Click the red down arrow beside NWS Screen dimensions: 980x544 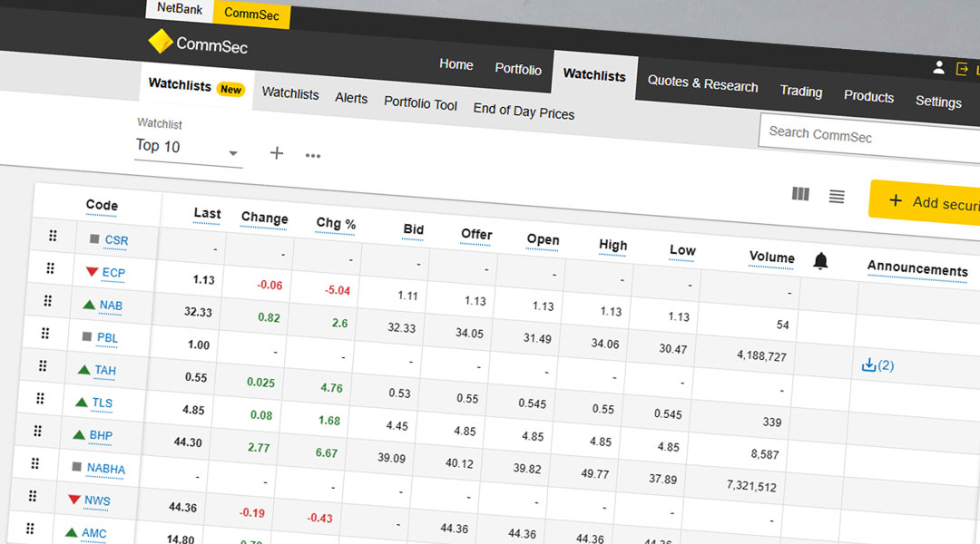tap(74, 499)
